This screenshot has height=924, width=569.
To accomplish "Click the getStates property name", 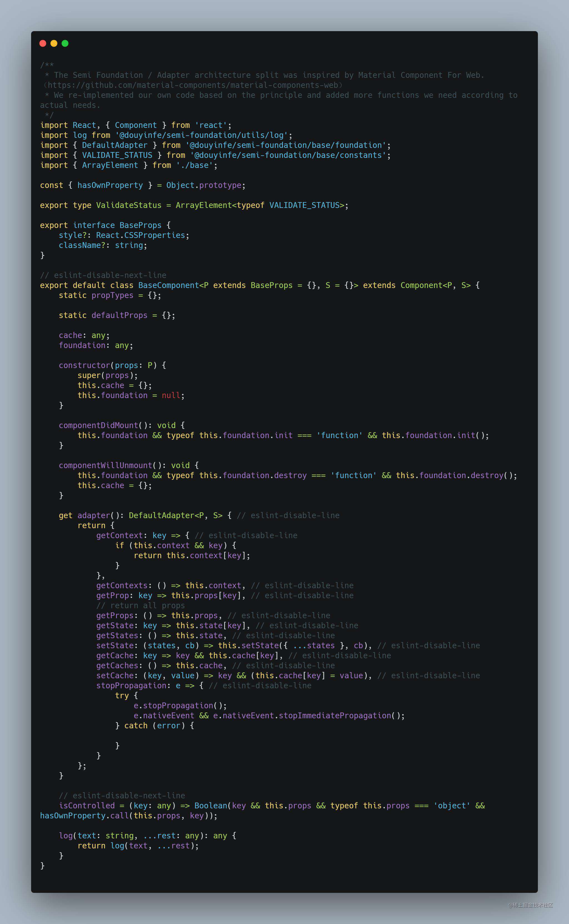I will [x=117, y=635].
